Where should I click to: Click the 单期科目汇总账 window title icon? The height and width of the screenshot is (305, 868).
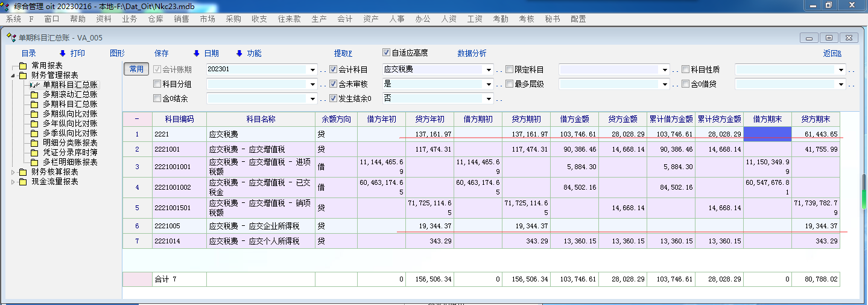click(11, 37)
